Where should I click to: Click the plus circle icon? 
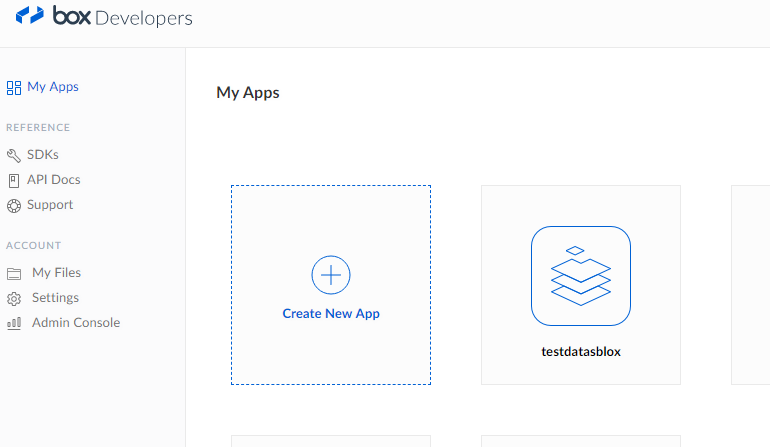[x=331, y=275]
